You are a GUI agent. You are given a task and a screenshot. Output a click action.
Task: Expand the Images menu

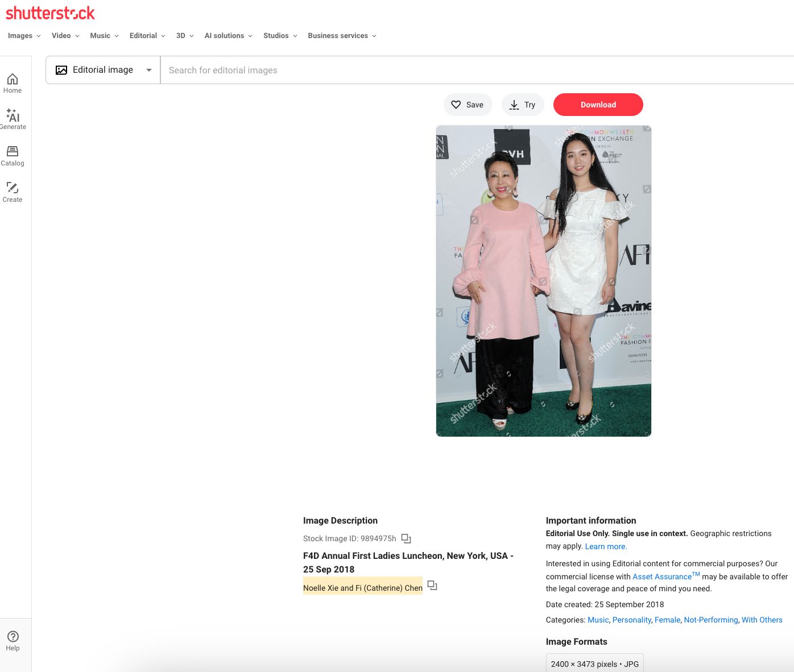point(24,36)
